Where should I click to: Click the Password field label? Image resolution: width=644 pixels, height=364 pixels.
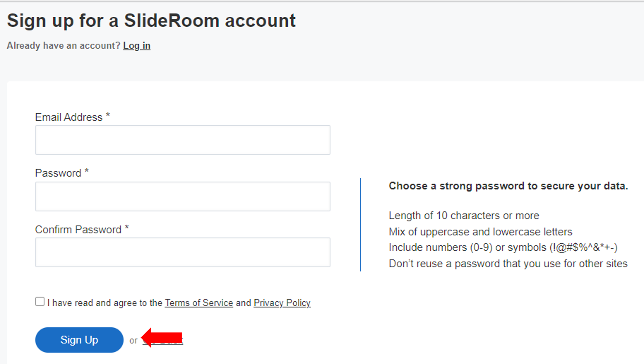pos(58,173)
